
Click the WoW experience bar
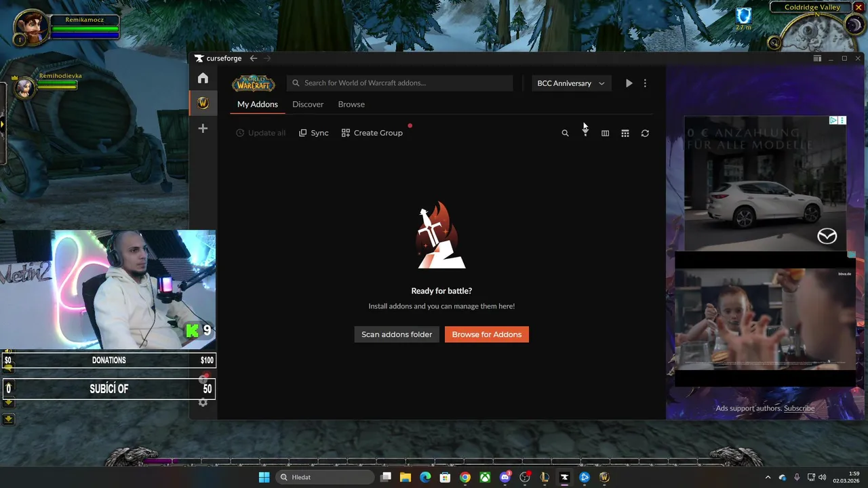coord(434,462)
